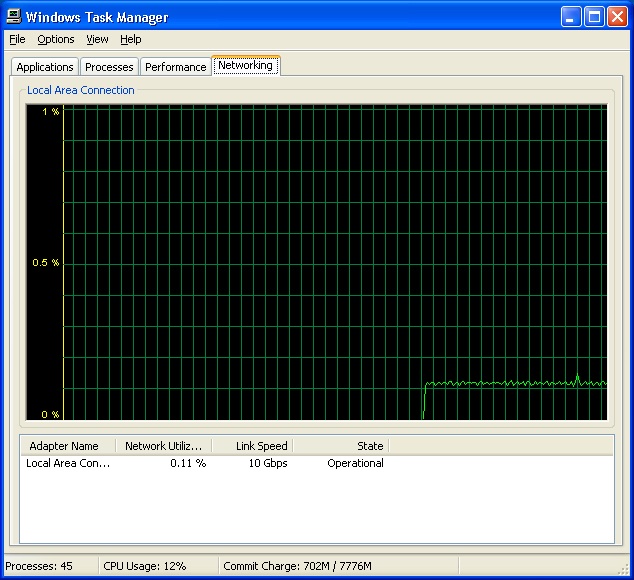Click the CPU Usage status bar panel
This screenshot has width=634, height=580.
(x=158, y=566)
